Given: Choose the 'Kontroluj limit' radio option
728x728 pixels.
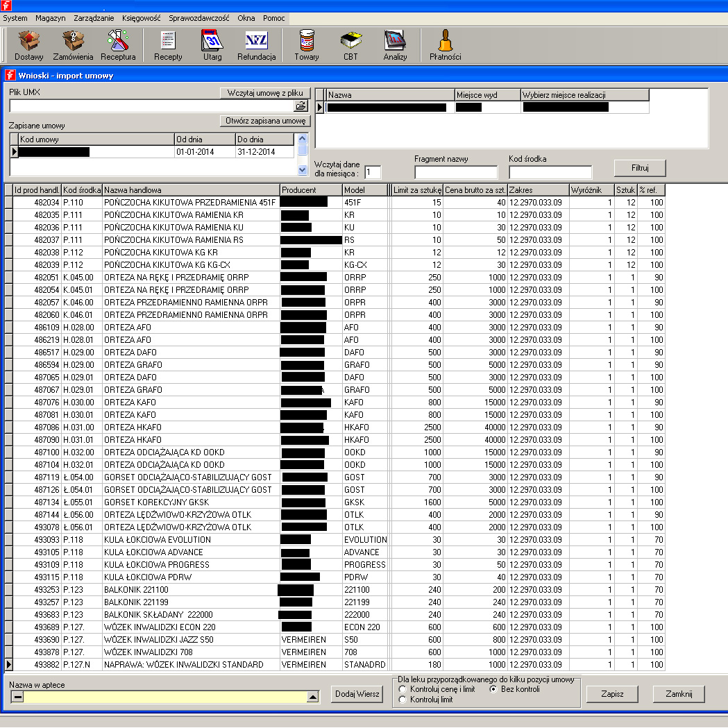Looking at the screenshot, I should click(x=403, y=700).
